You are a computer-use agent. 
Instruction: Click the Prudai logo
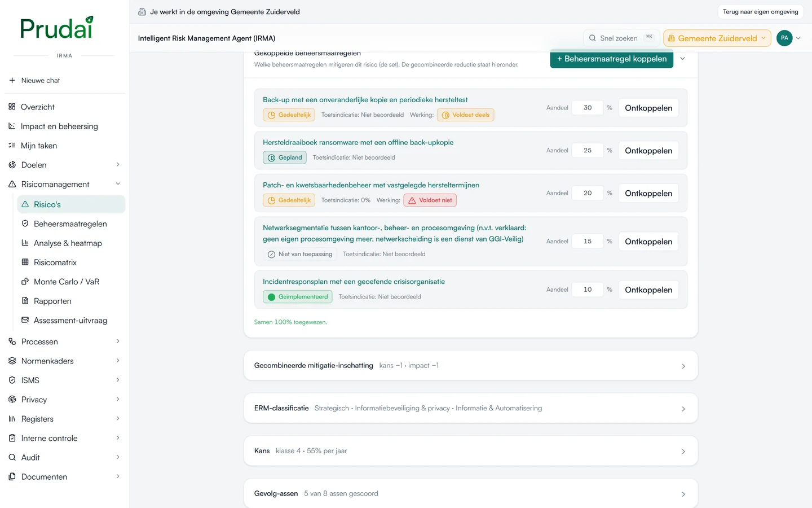(56, 28)
